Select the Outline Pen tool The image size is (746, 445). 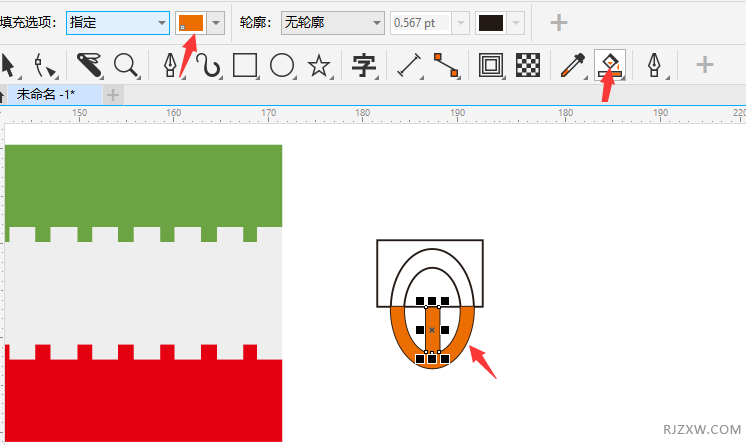click(x=655, y=65)
